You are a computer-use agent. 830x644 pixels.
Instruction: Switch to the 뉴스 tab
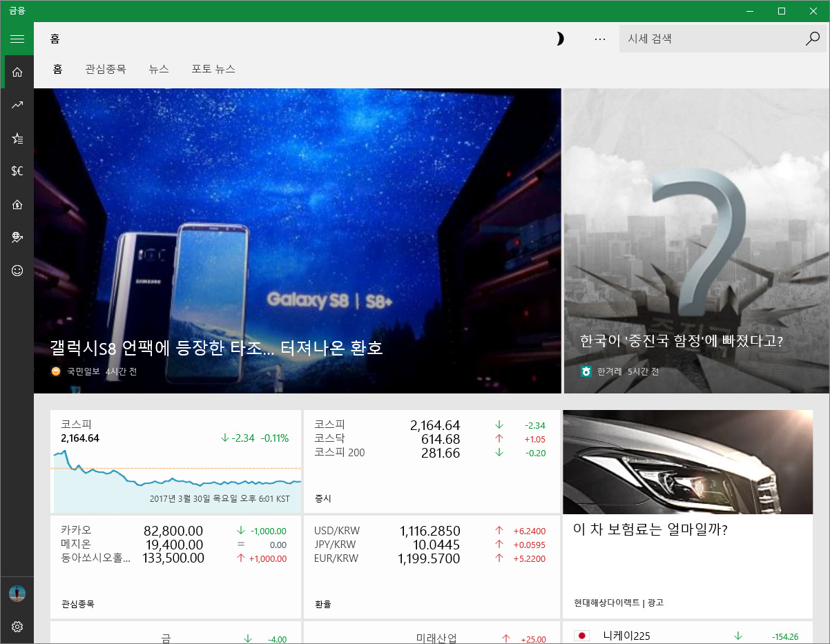pyautogui.click(x=159, y=69)
